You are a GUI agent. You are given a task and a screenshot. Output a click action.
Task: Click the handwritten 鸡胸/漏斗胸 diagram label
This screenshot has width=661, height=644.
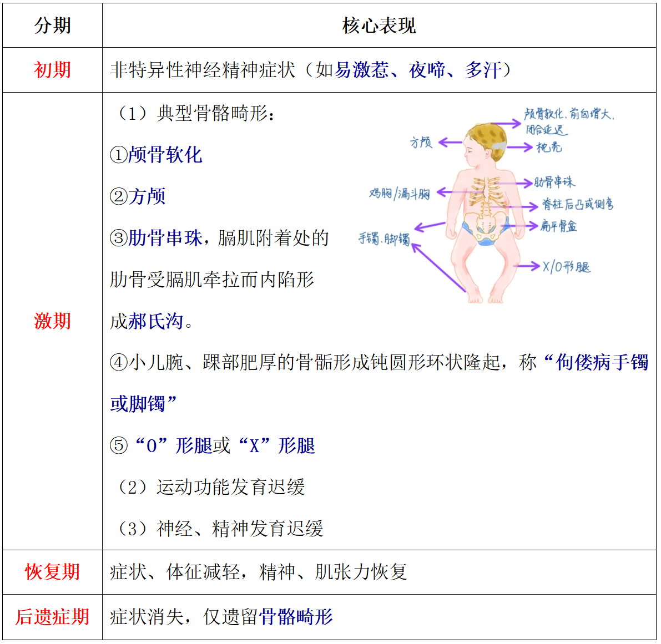[400, 194]
